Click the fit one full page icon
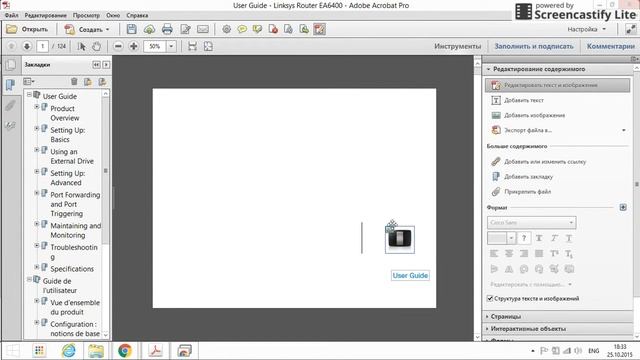The image size is (640, 360). pos(208,46)
